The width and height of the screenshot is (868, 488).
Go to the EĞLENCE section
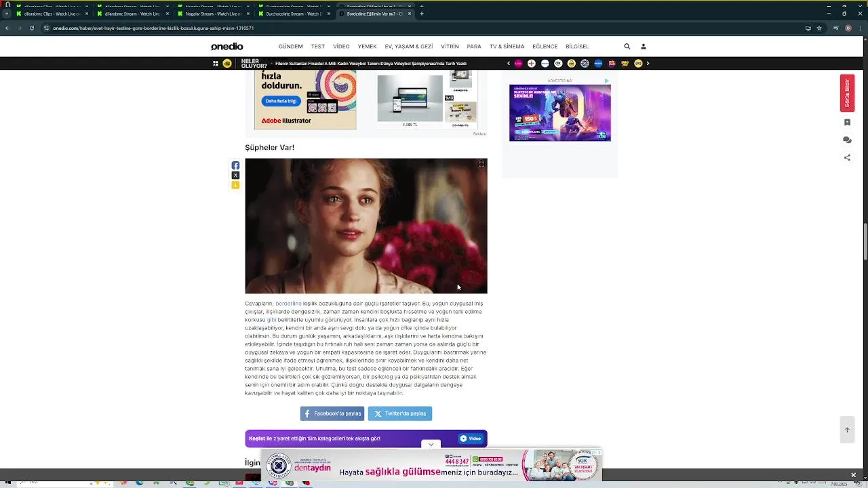tap(545, 47)
